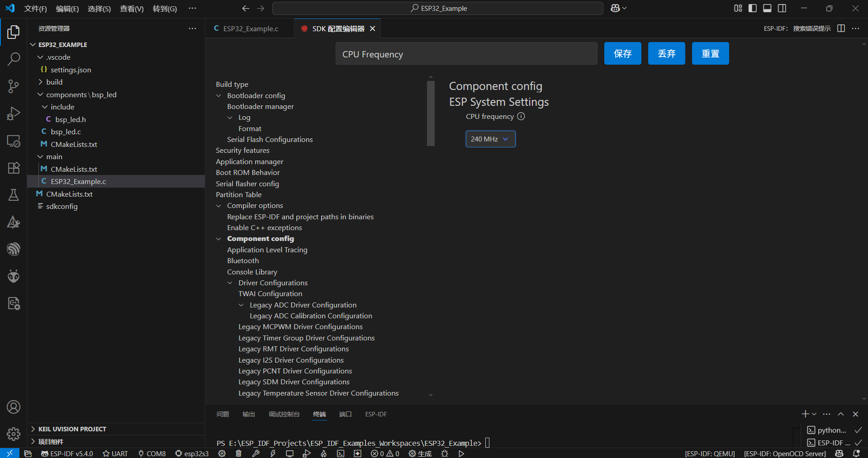The image size is (868, 458).
Task: Open the 编辑(E) menu
Action: [x=67, y=9]
